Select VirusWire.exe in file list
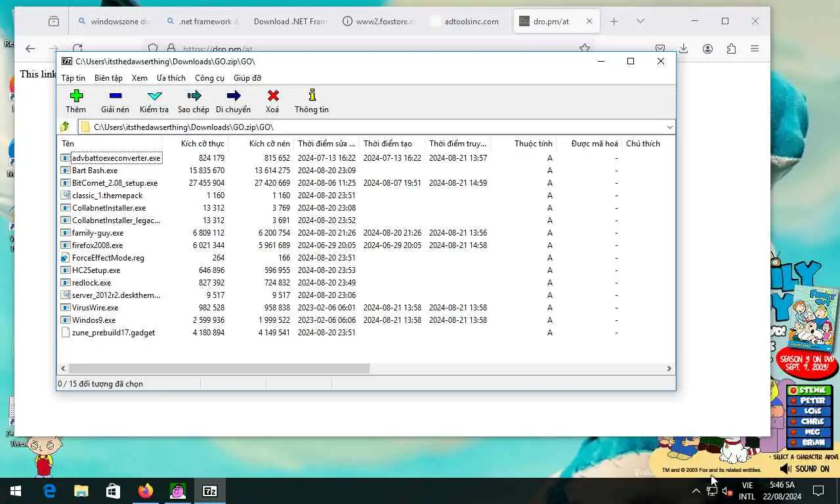Viewport: 840px width, 504px height. point(95,308)
